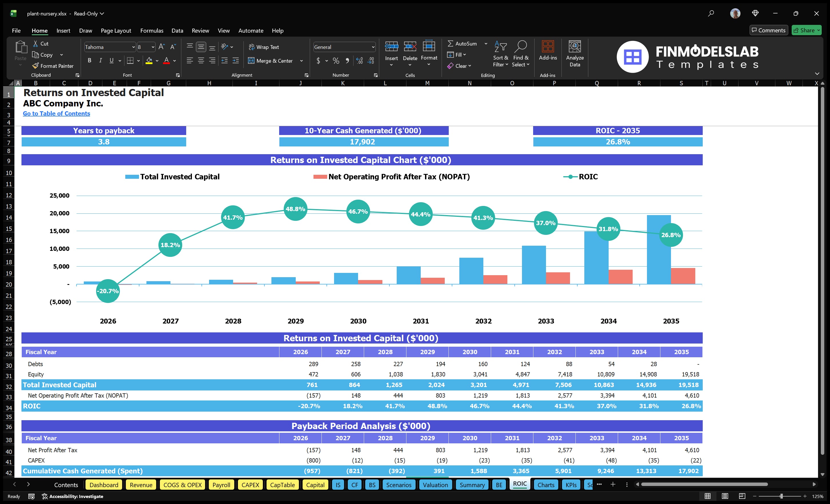This screenshot has height=504, width=830.
Task: Open the Share menu
Action: [807, 30]
